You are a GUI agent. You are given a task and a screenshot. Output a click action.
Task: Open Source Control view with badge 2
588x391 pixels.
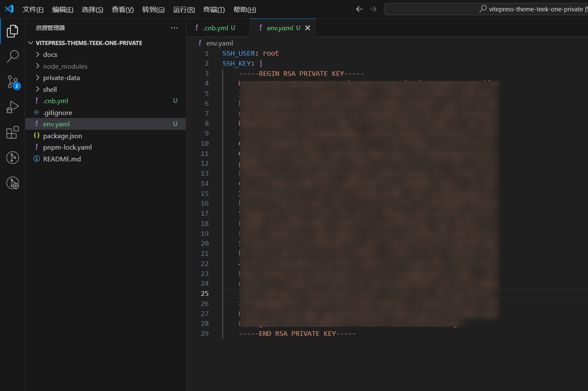13,82
